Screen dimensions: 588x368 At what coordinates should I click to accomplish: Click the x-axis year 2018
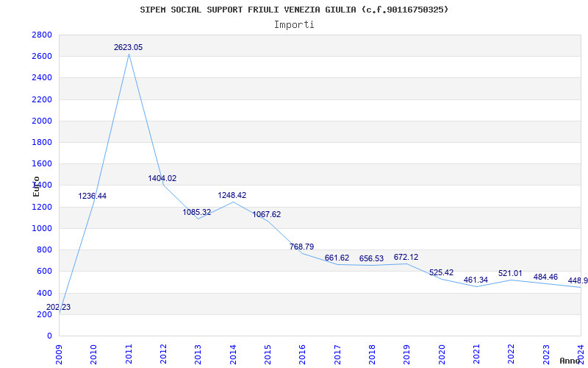[x=372, y=355]
